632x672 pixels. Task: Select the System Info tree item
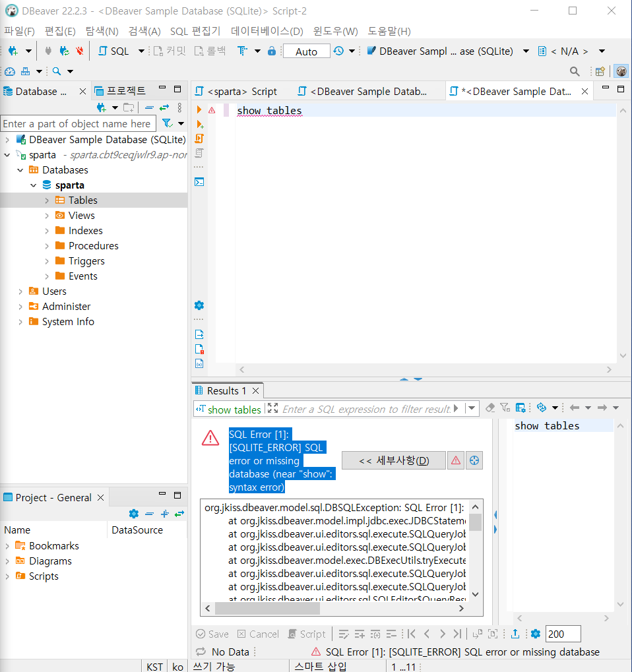click(x=68, y=322)
